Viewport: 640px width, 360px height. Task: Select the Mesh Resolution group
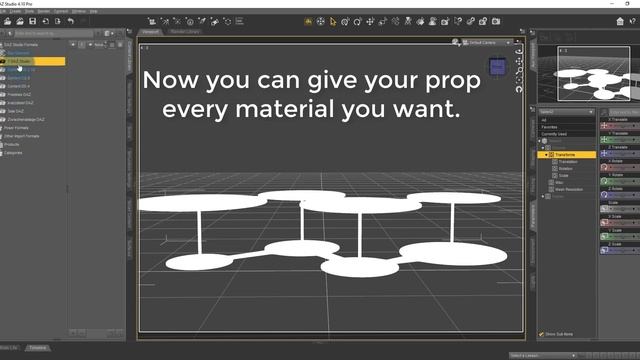[x=568, y=189]
